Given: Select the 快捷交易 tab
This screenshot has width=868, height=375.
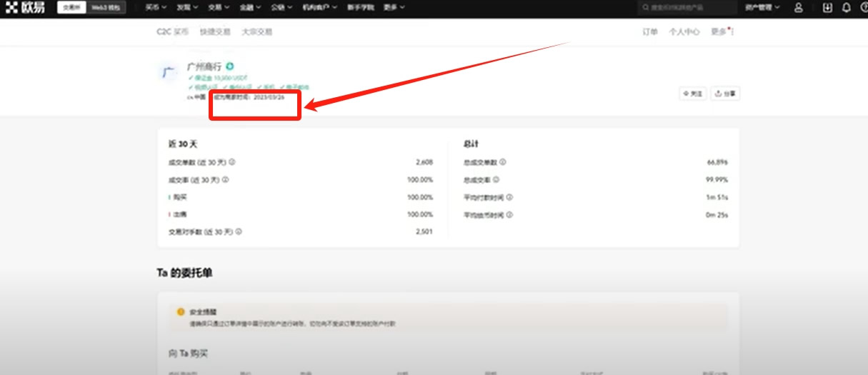Looking at the screenshot, I should coord(215,32).
